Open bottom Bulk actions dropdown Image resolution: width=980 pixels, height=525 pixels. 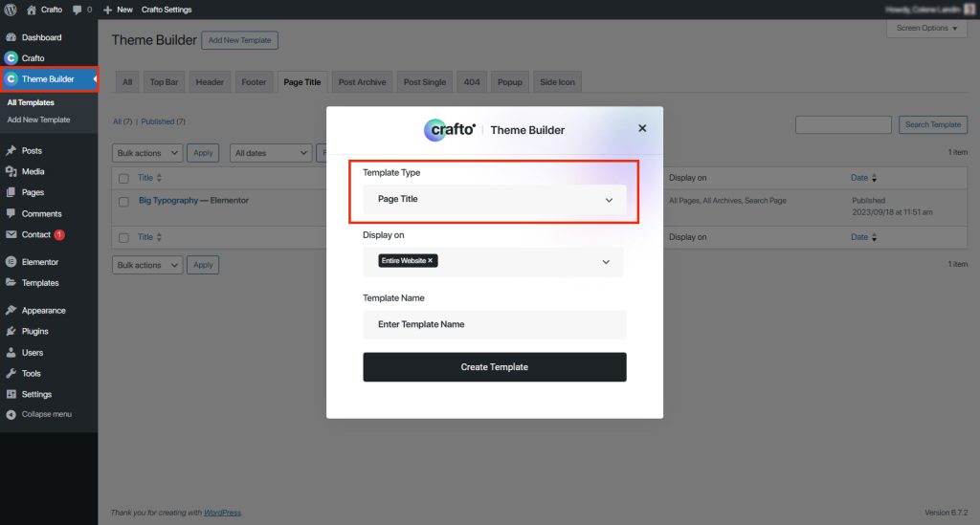(147, 265)
